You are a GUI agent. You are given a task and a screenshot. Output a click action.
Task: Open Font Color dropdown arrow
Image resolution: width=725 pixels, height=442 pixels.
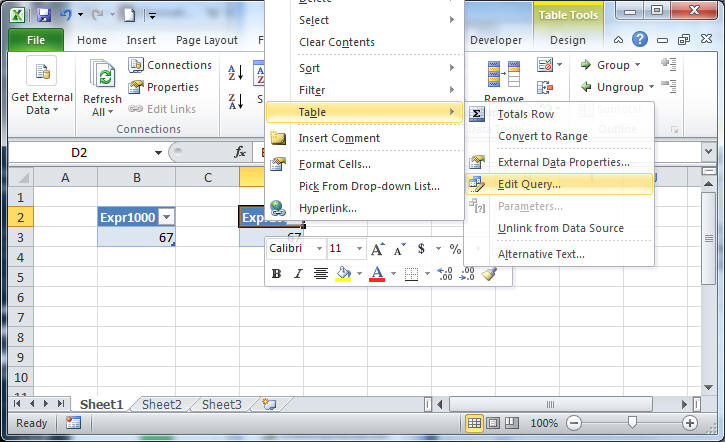(393, 274)
